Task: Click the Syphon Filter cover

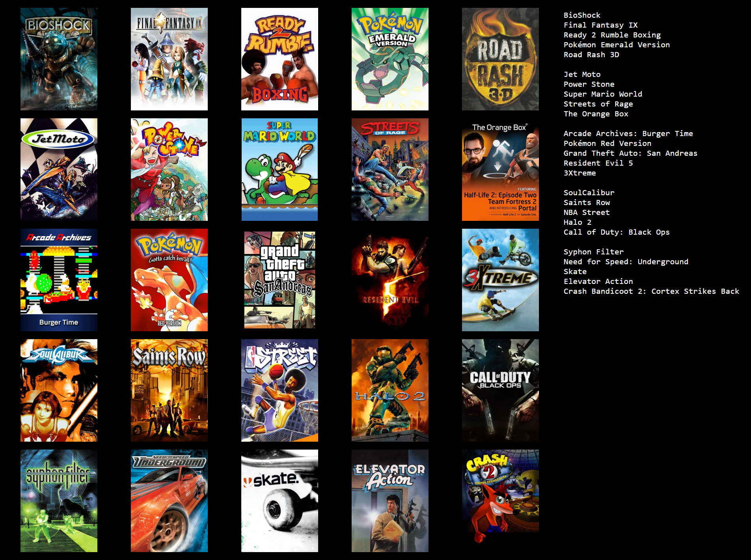Action: click(x=59, y=501)
